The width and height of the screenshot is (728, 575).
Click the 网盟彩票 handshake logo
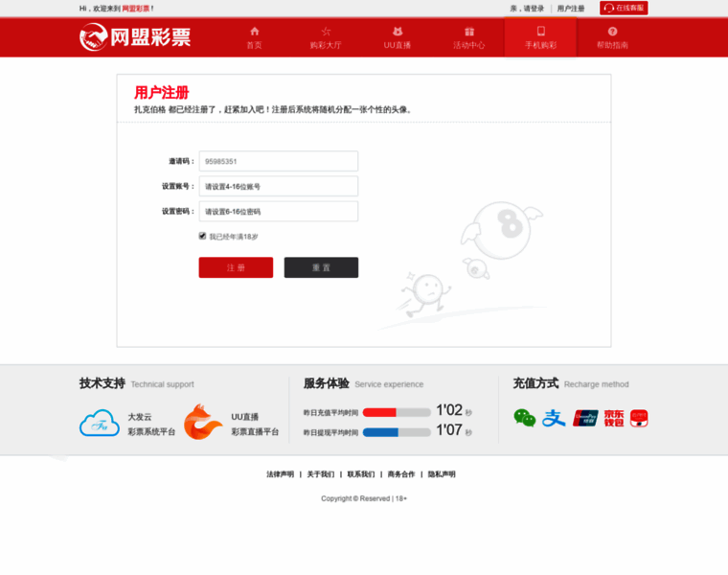point(135,37)
